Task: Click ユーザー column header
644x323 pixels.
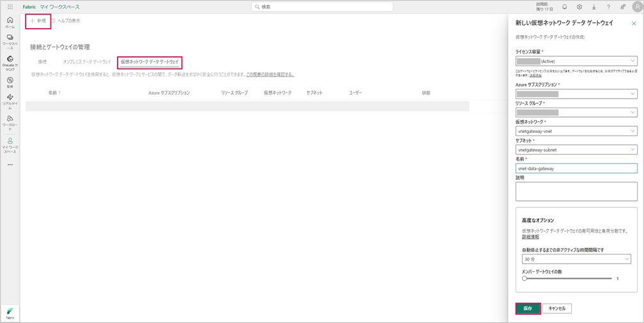Action: coord(355,93)
